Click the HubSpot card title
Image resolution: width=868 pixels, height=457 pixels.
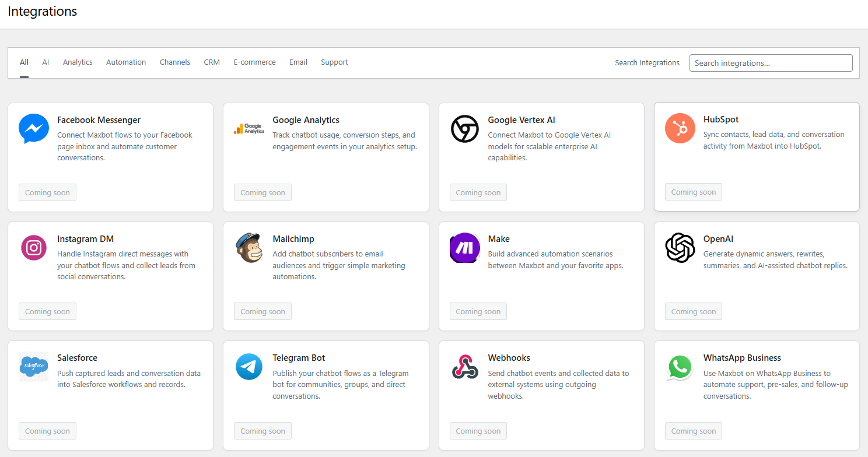721,119
